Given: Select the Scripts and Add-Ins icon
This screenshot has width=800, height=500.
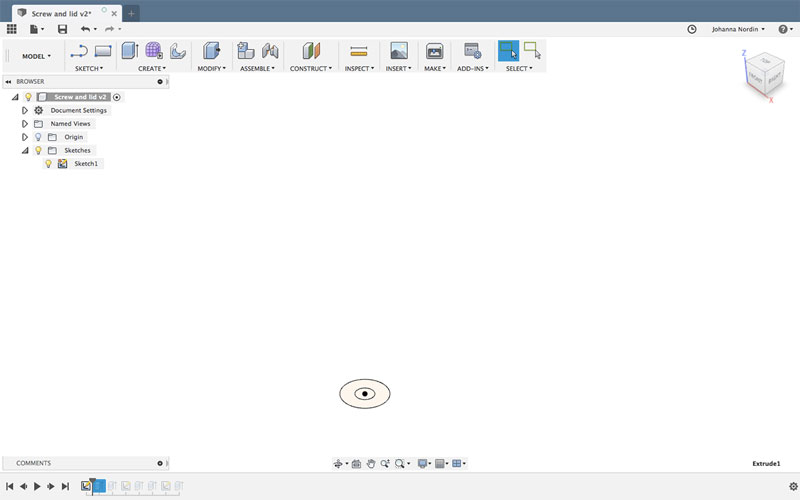Looking at the screenshot, I should (x=472, y=51).
